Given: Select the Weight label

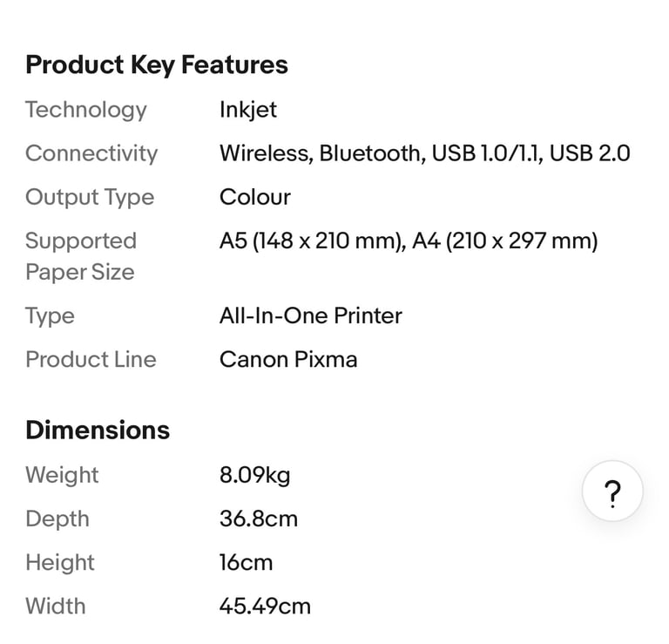Looking at the screenshot, I should (x=62, y=475).
